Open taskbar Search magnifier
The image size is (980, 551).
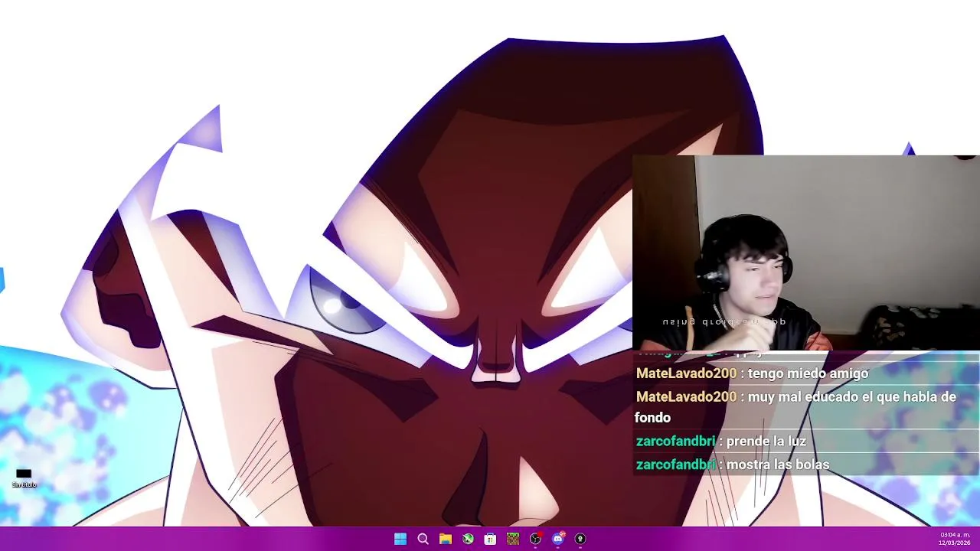(423, 539)
